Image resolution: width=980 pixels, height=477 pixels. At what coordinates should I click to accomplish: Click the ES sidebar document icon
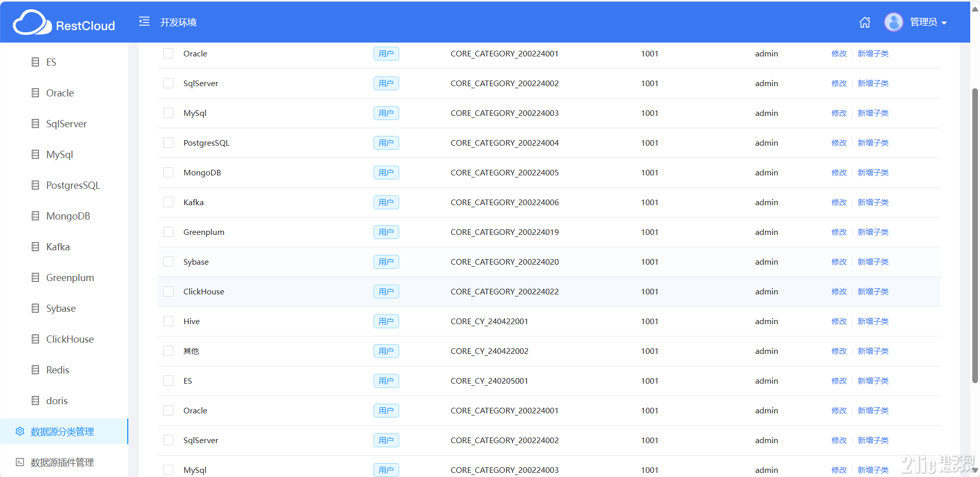[35, 62]
